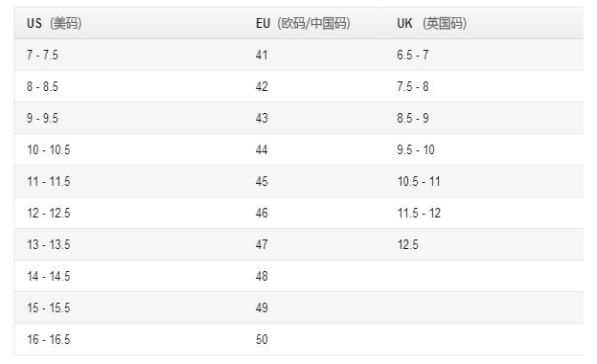Click the US 10 - 10.5 cell
Viewport: 597px width, 364px height.
click(x=48, y=149)
